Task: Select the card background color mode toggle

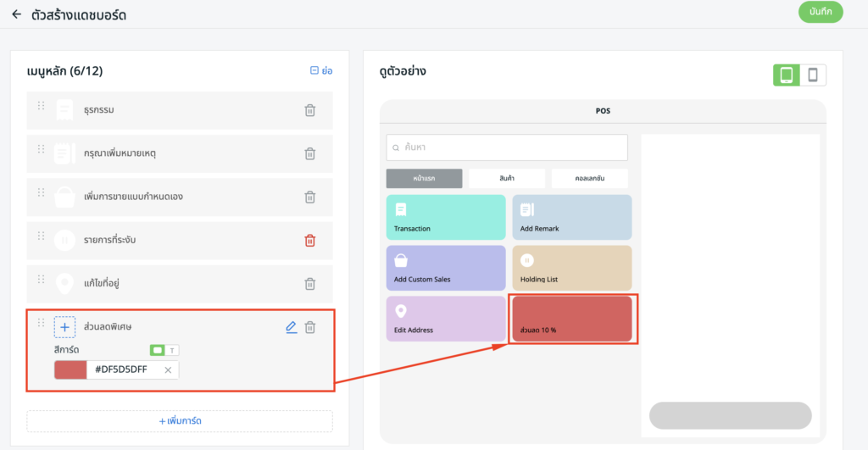Action: coord(158,350)
